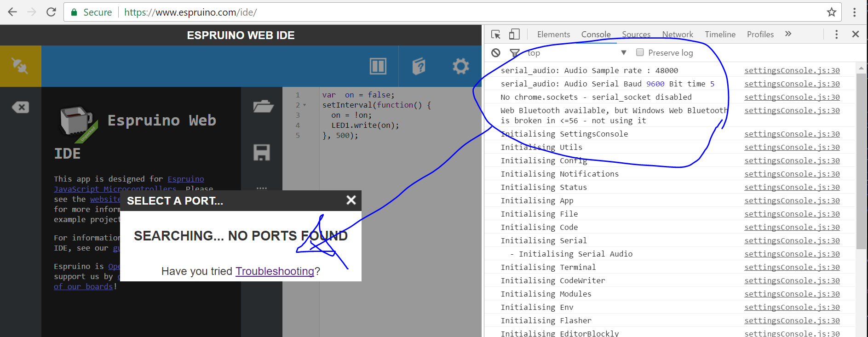This screenshot has width=868, height=337.
Task: Open settingsConsole.js:30 link for Audio Sample rate
Action: click(792, 70)
